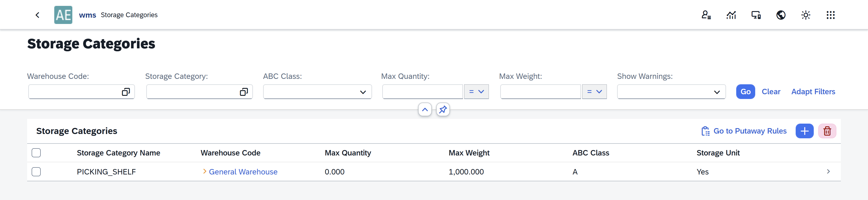Screen dimensions: 868x200
Task: Click the back arrow in the header
Action: click(37, 15)
